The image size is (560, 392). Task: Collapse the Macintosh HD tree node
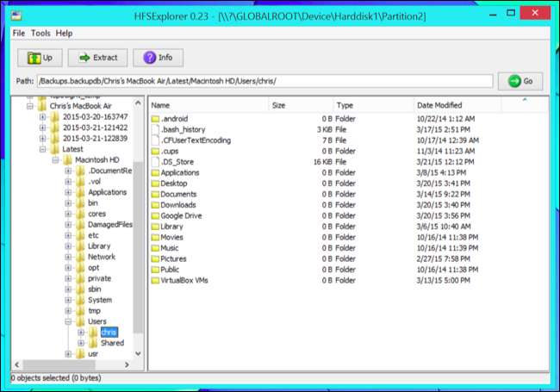coord(55,160)
